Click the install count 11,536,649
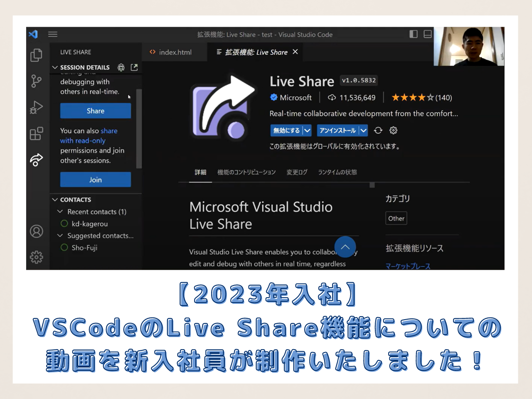The width and height of the screenshot is (532, 399). pyautogui.click(x=357, y=97)
